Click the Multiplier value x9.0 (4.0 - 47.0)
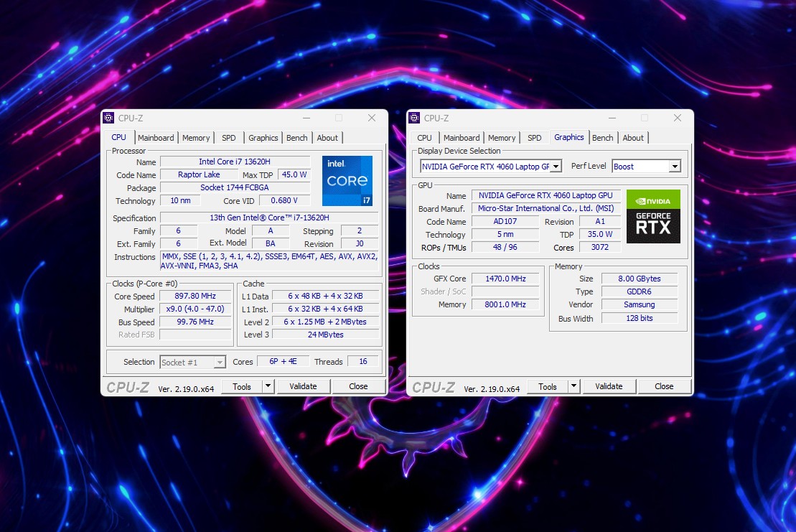Screen dimensions: 796x532 click(195, 309)
